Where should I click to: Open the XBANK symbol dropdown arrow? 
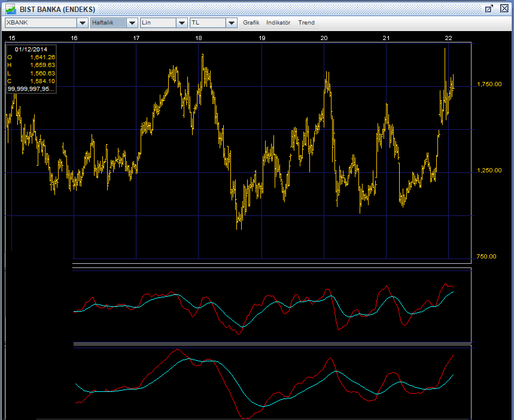(83, 23)
